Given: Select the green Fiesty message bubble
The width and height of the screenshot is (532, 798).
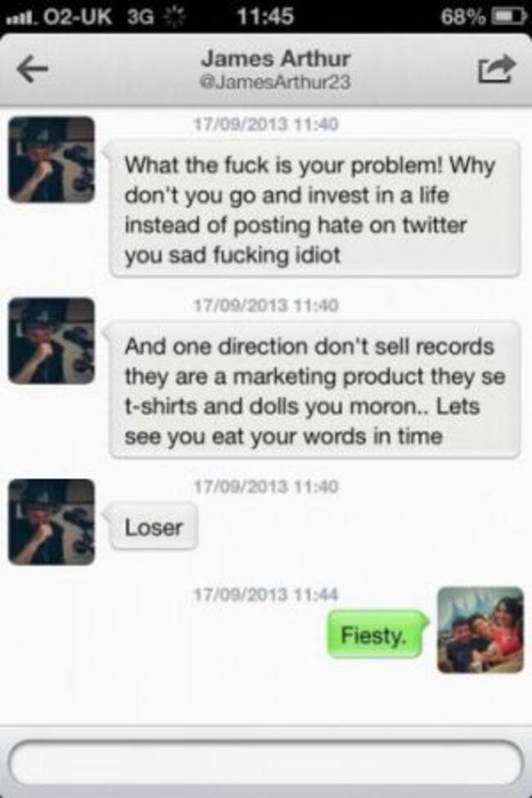Looking at the screenshot, I should click(x=375, y=634).
